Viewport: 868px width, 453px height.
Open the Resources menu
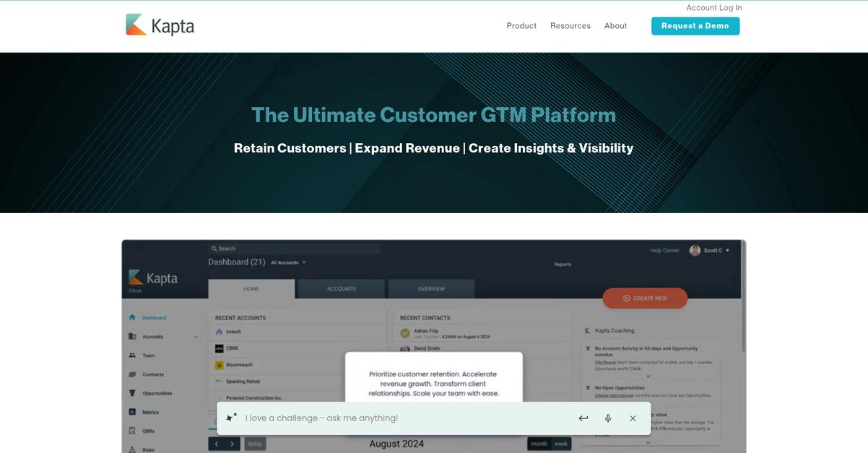click(570, 26)
